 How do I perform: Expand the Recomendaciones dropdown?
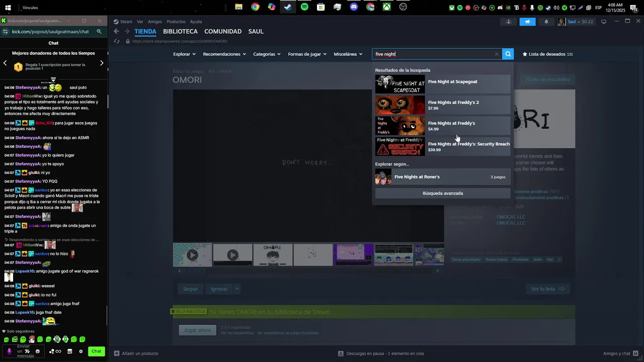(224, 54)
